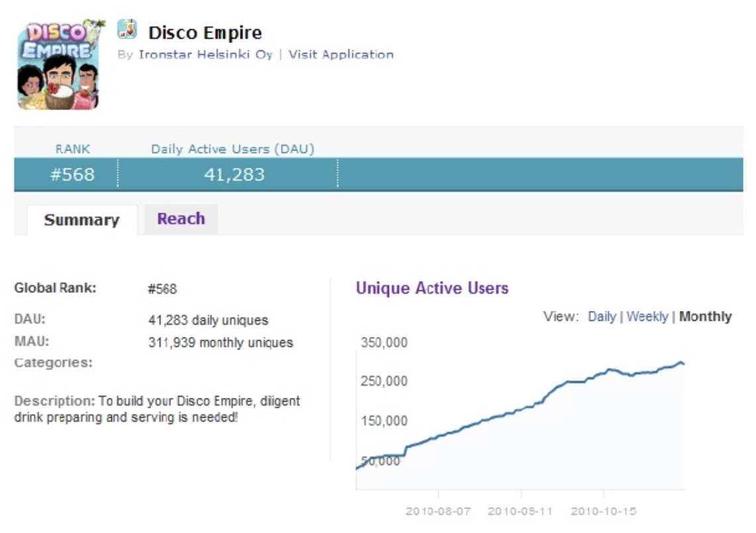Click the '41,283 daily uniques' text

click(208, 320)
